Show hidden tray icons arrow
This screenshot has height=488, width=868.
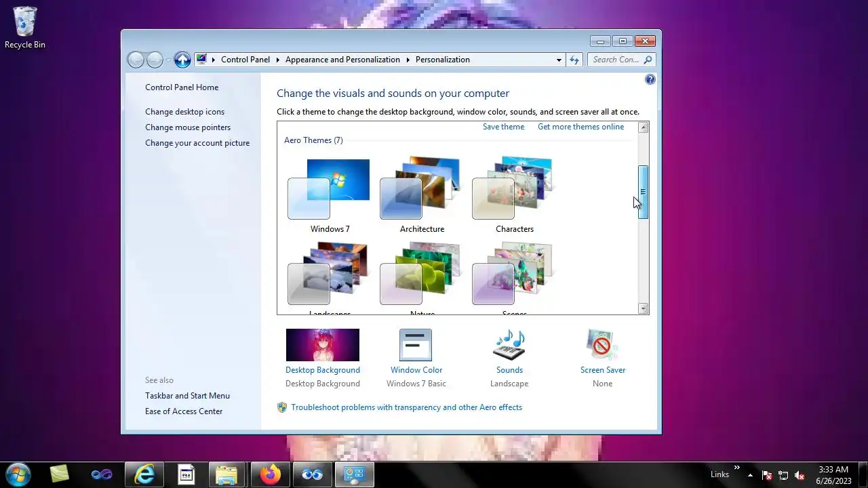coord(750,475)
